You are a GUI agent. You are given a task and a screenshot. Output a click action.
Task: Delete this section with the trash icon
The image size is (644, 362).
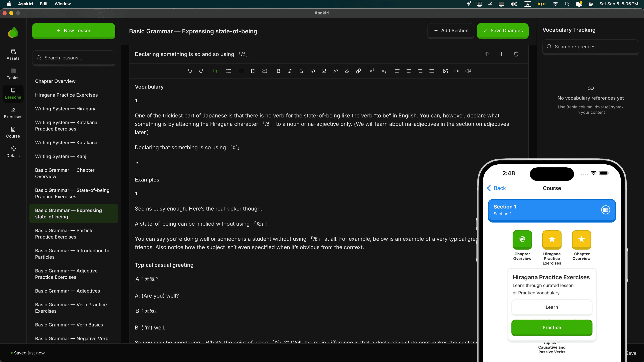(x=516, y=54)
